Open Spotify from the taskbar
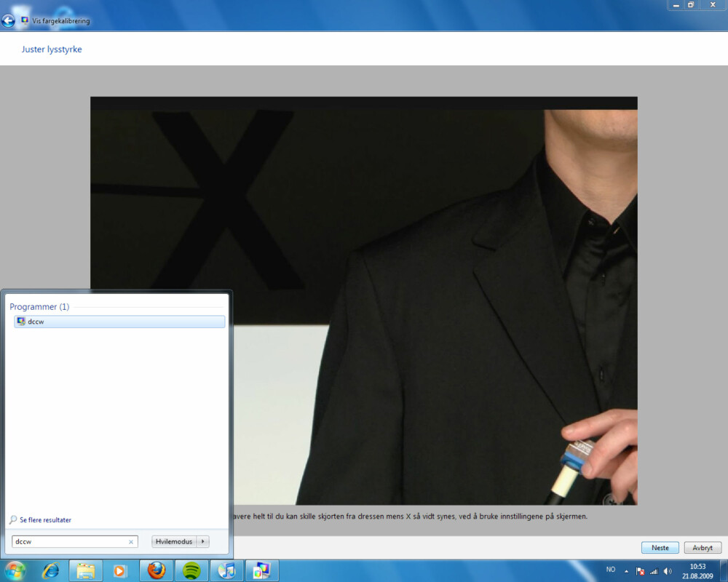Viewport: 728px width, 582px height. pos(191,571)
